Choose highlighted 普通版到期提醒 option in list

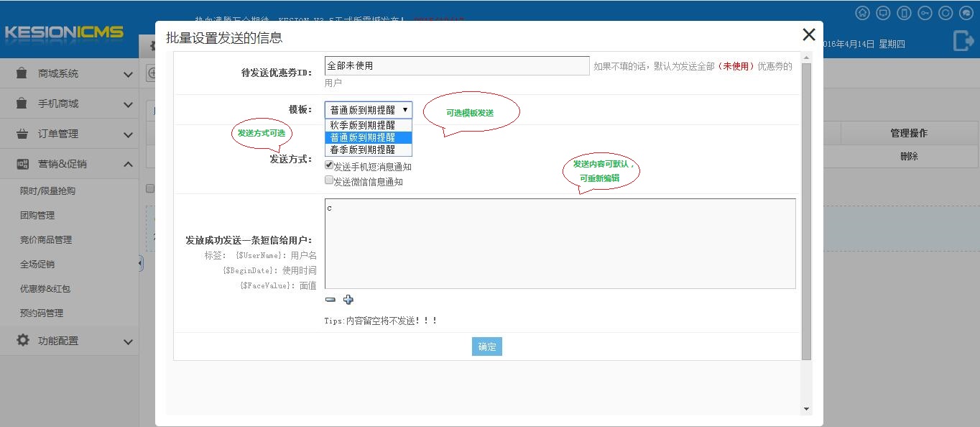(369, 137)
